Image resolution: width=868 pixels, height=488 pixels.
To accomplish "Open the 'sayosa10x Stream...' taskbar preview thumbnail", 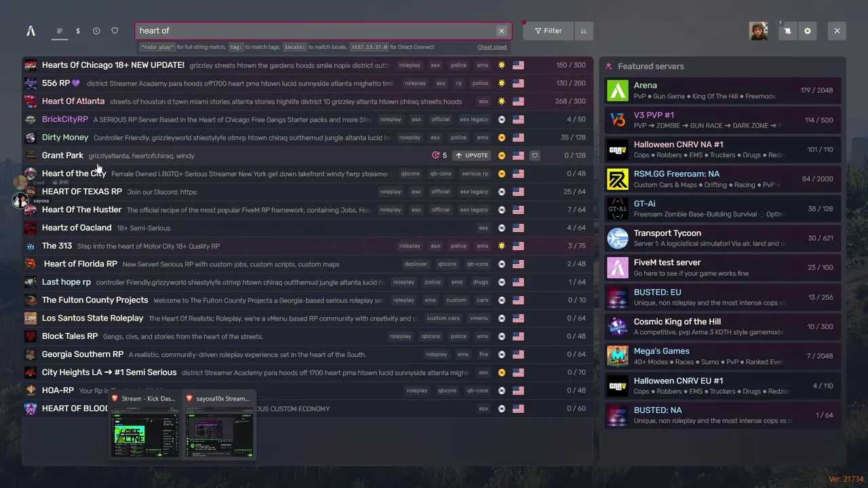I will [220, 426].
